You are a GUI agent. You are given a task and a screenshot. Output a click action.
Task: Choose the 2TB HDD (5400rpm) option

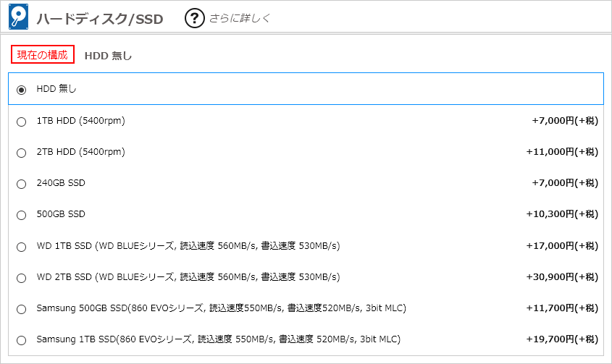click(22, 153)
